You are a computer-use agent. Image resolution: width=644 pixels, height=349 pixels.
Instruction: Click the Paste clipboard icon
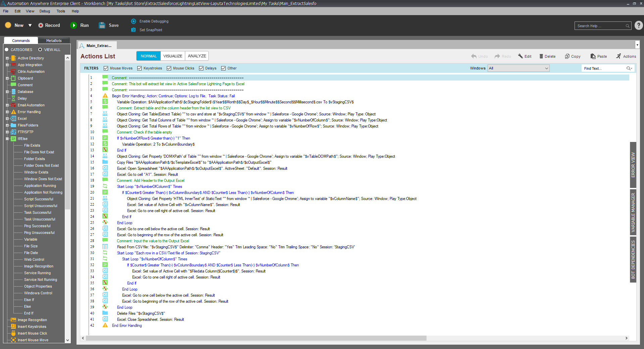(x=593, y=56)
